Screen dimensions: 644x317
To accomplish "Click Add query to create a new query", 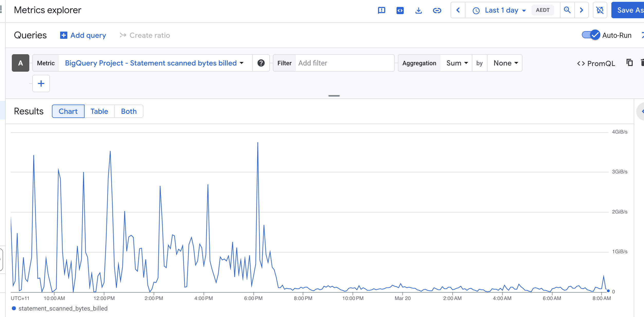I will pos(83,35).
